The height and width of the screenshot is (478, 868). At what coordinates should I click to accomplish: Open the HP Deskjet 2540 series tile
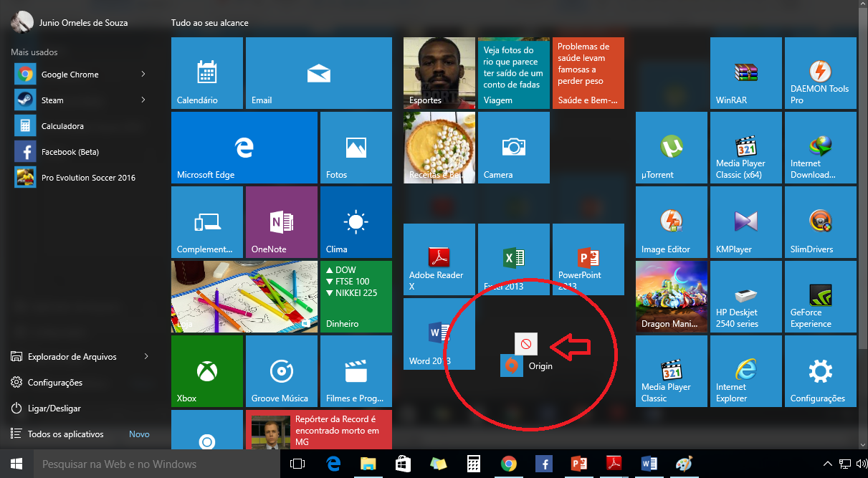[746, 296]
